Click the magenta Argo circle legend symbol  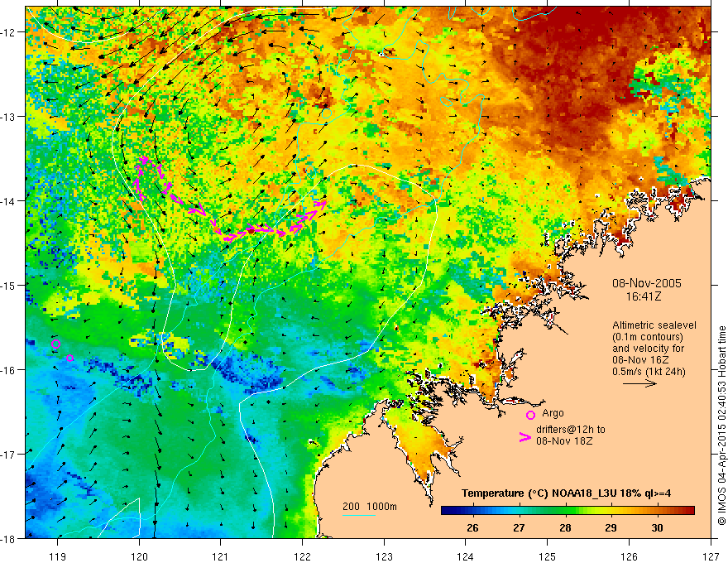[530, 415]
